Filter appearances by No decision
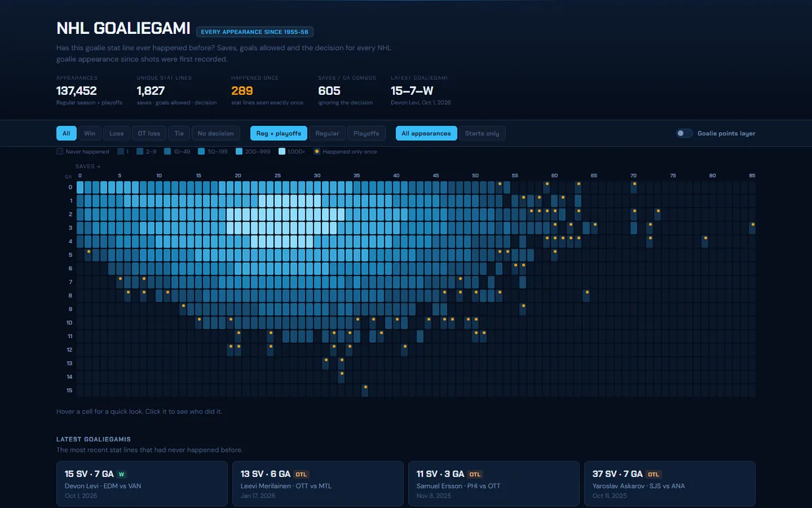The width and height of the screenshot is (812, 508). 216,133
